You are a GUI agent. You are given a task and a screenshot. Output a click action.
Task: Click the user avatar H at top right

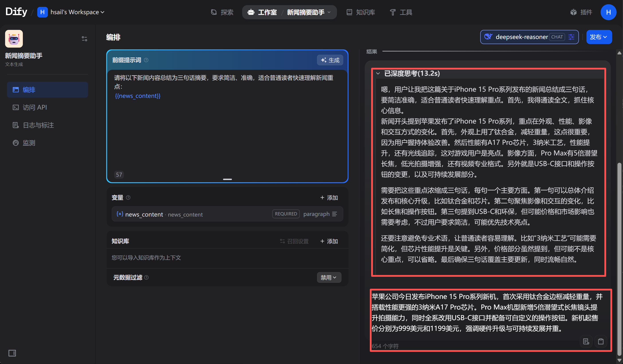point(608,12)
